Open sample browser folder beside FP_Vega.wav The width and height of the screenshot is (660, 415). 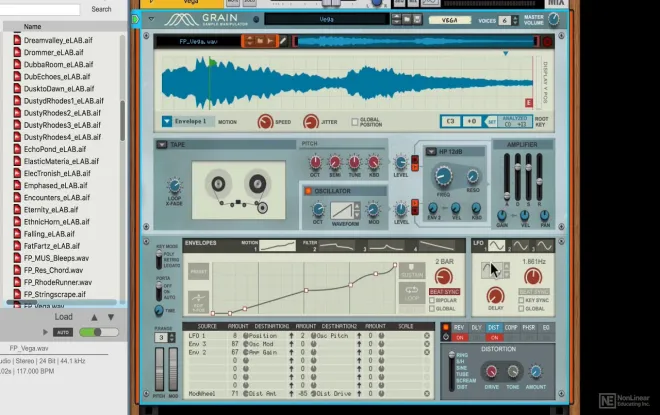coord(260,41)
